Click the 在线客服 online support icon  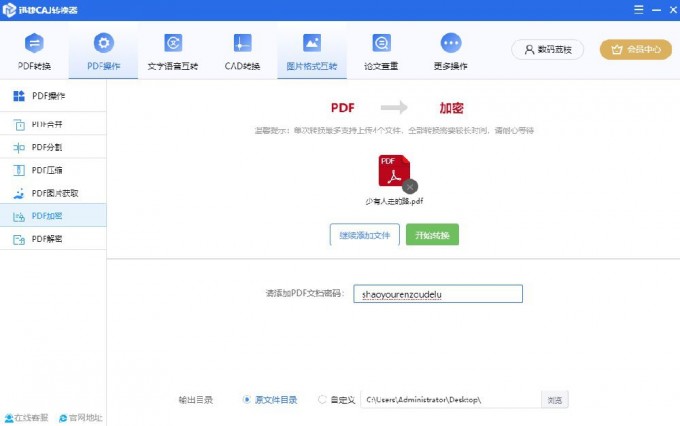(9, 417)
